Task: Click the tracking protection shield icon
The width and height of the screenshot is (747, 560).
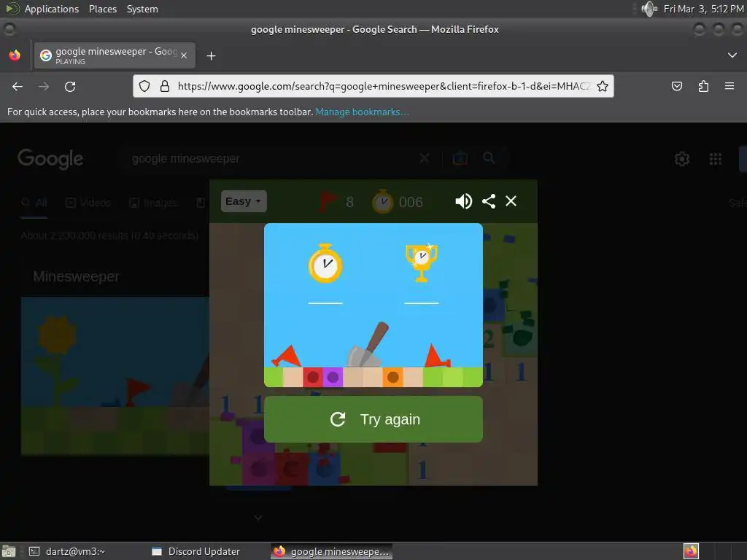Action: (144, 86)
